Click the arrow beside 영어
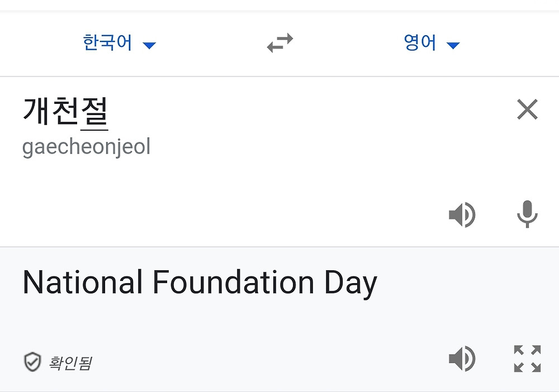This screenshot has width=559, height=392. pos(453,45)
